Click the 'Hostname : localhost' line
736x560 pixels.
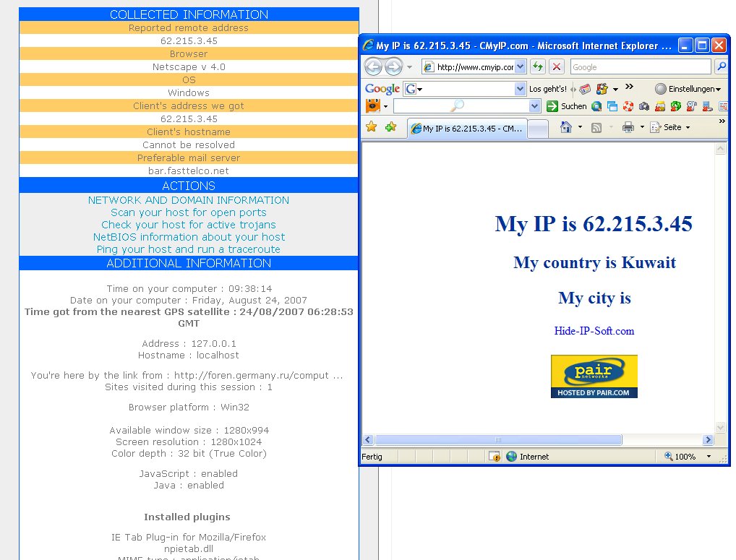point(188,355)
